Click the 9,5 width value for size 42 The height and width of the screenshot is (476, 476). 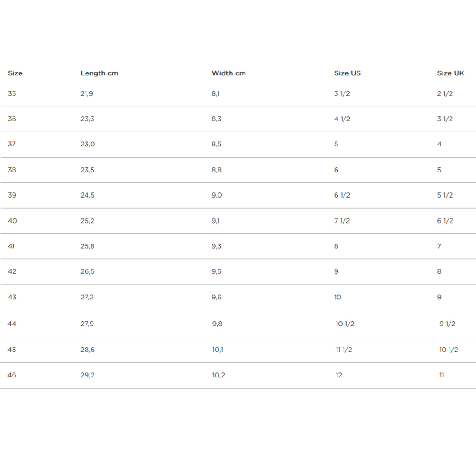coord(217,271)
